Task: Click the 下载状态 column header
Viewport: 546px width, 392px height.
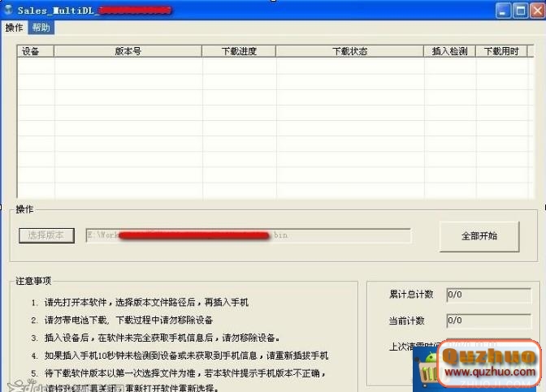Action: (x=349, y=51)
